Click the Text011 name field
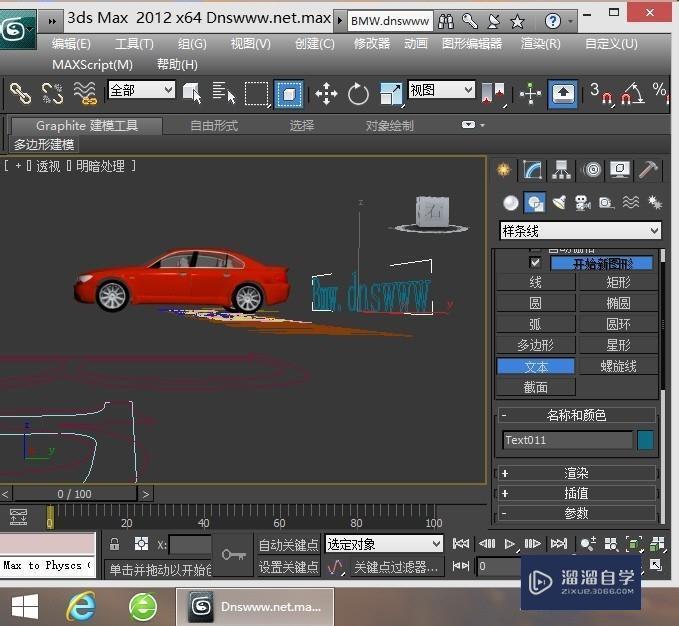The height and width of the screenshot is (626, 679). point(568,440)
